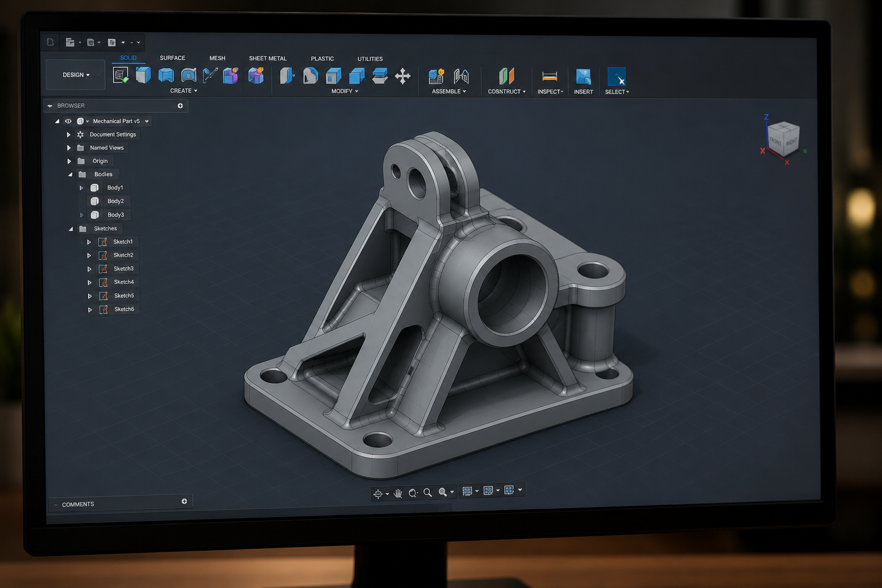
Task: Click the Insert image icon
Action: coord(583,76)
